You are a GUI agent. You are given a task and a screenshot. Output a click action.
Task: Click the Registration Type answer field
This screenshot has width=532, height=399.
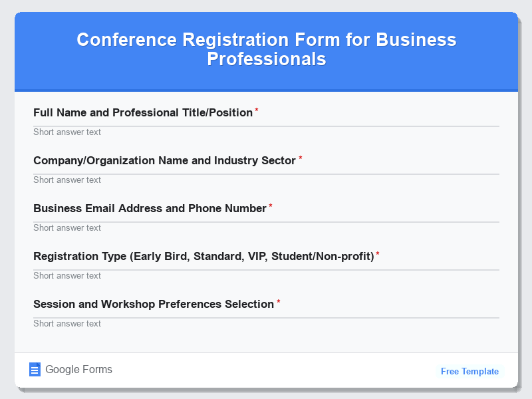266,275
